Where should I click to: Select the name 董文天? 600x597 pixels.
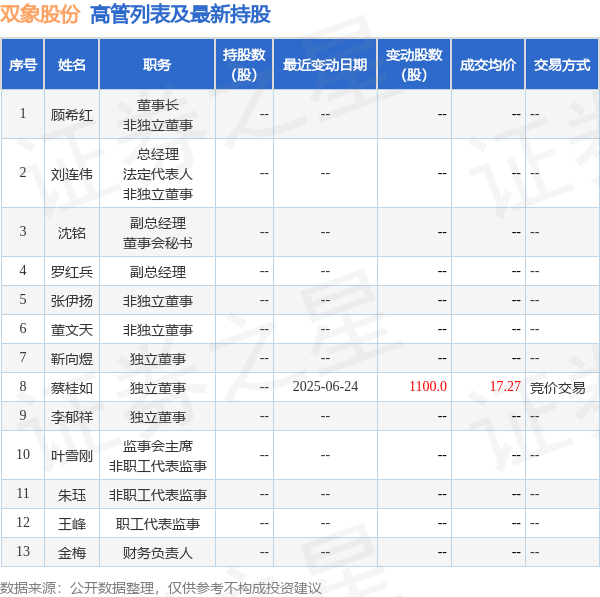pos(72,330)
